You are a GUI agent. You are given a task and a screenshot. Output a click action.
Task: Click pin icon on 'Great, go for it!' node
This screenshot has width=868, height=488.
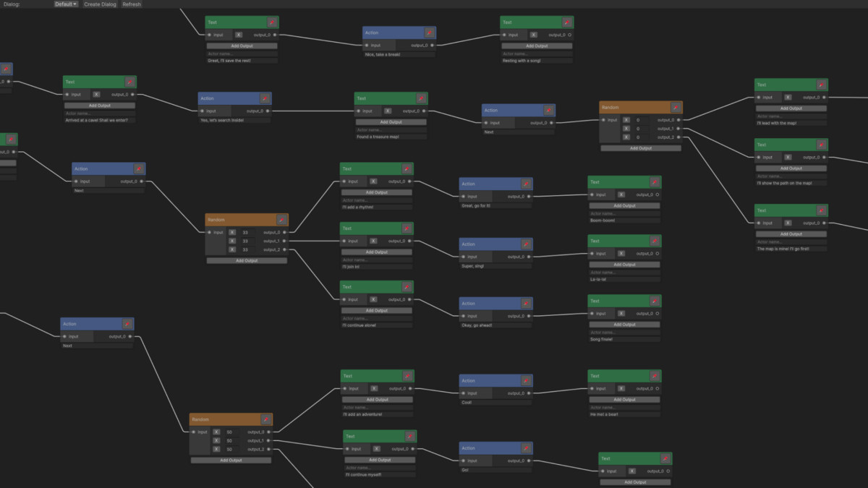[x=526, y=184]
